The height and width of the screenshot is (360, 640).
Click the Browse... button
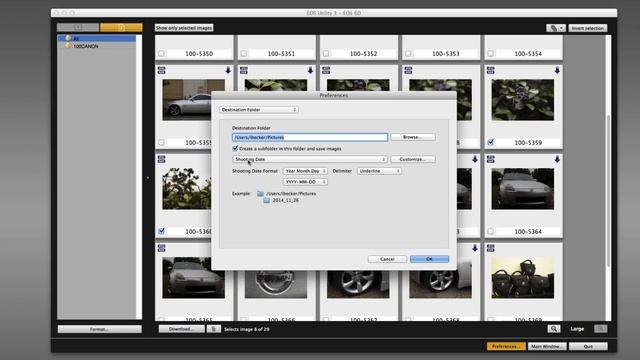413,137
